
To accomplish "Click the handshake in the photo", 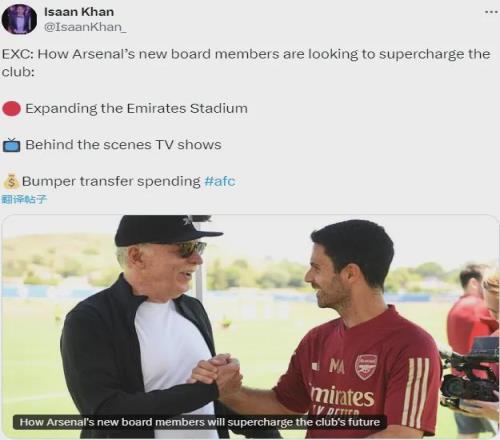I will pyautogui.click(x=217, y=373).
